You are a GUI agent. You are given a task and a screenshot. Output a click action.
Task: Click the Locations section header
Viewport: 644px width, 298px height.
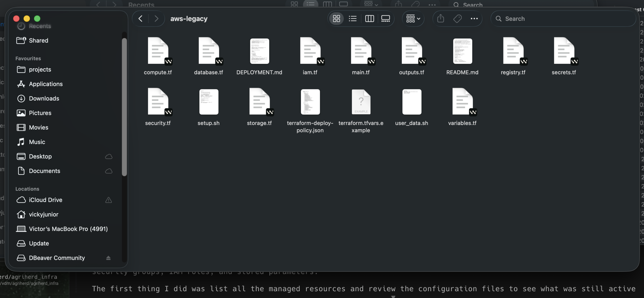27,189
